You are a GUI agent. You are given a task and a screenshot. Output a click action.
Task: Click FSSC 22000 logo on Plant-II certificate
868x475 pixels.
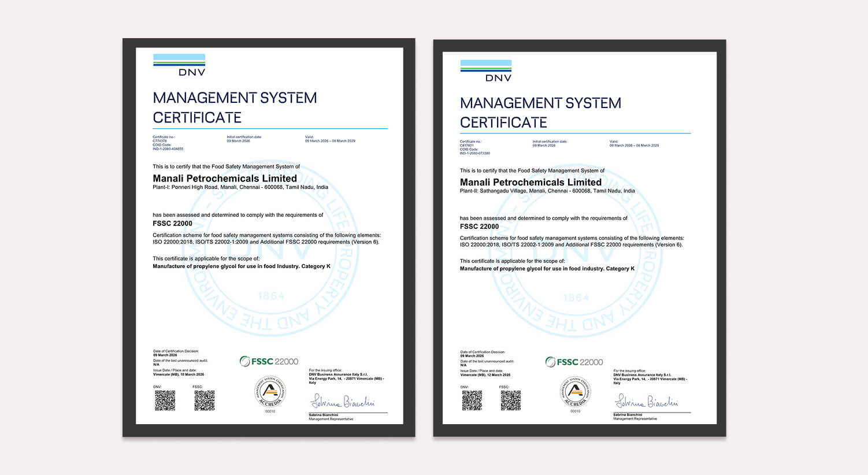point(574,362)
